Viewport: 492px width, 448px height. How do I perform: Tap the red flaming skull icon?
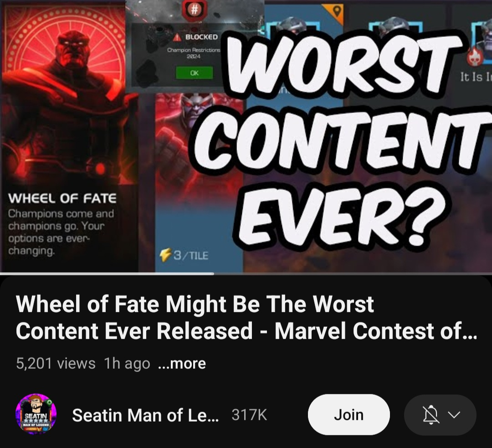475,57
